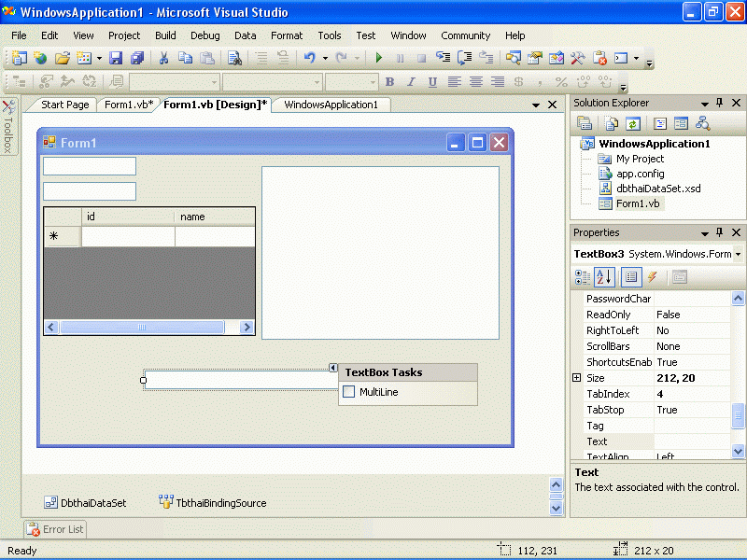Show Events lightning bolt in Properties
This screenshot has height=560, width=747.
(653, 277)
